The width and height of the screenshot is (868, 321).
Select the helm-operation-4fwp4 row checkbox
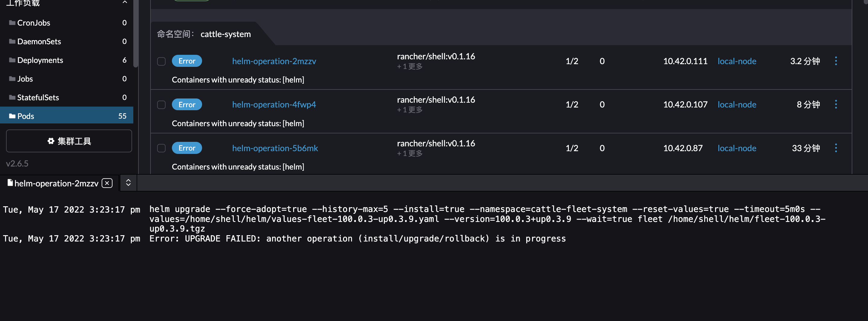(x=161, y=105)
